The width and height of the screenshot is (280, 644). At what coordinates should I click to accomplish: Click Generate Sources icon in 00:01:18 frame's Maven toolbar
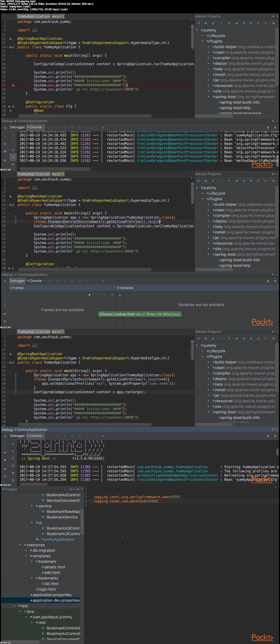pos(206,23)
